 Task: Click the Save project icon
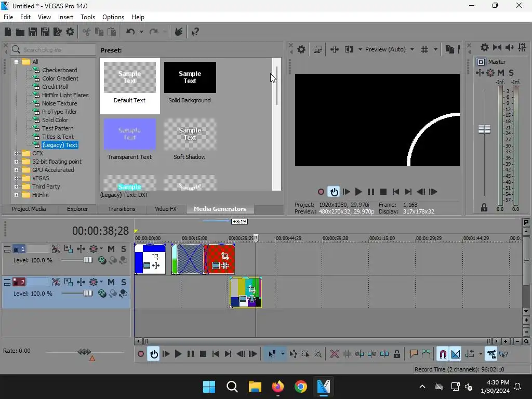[x=33, y=32]
